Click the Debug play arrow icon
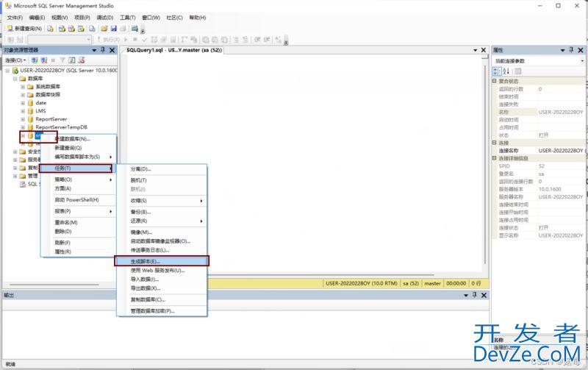Screen dimensions: 588x370 tap(126, 40)
